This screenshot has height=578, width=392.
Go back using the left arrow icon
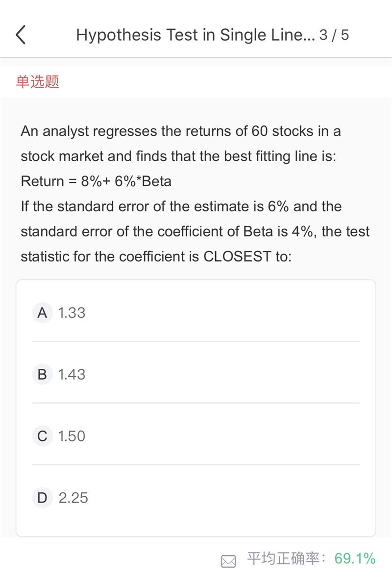[21, 35]
